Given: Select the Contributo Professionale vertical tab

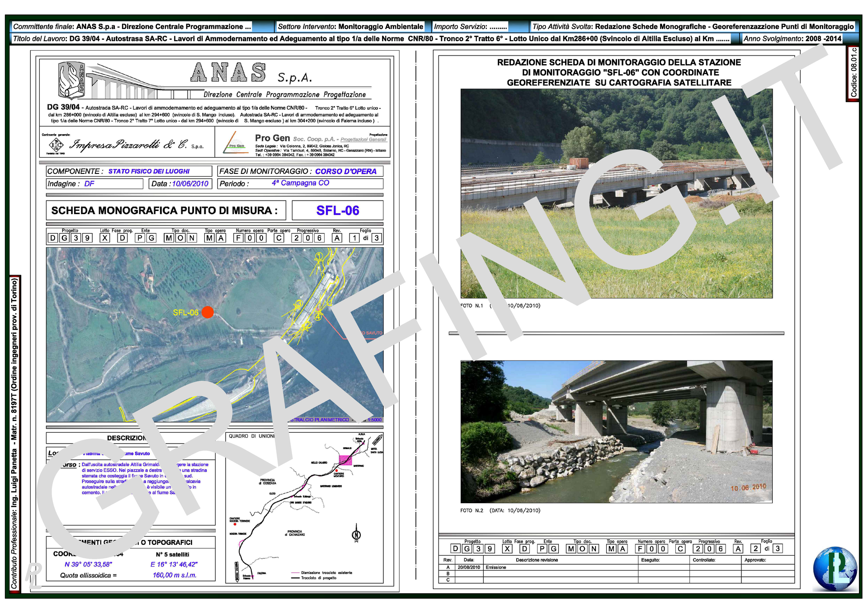Looking at the screenshot, I should pyautogui.click(x=14, y=433).
